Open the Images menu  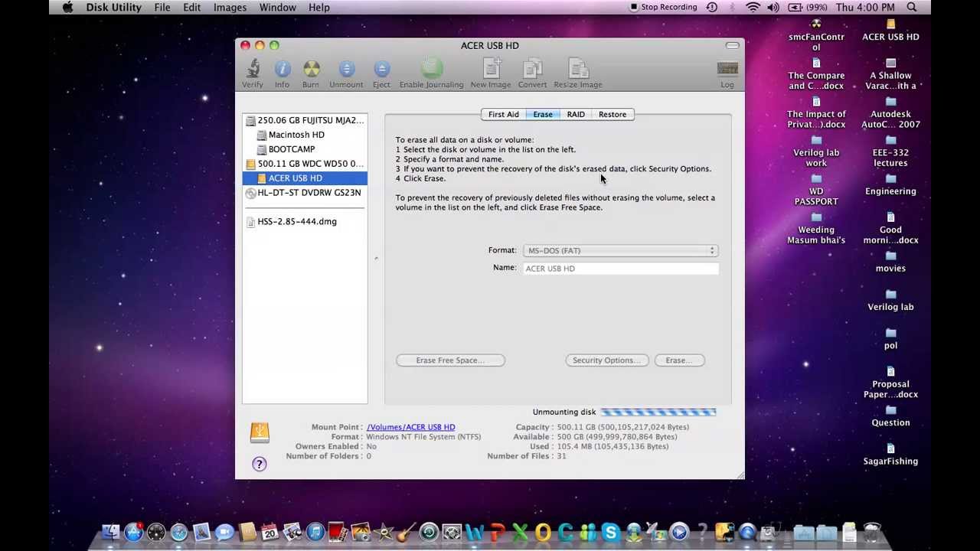(230, 7)
